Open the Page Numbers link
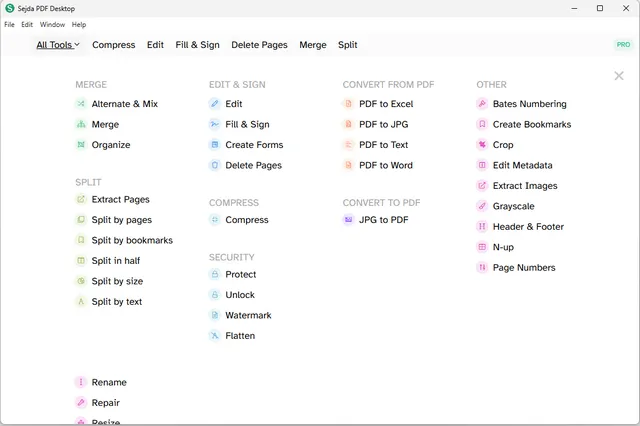Image resolution: width=640 pixels, height=426 pixels. [x=524, y=268]
